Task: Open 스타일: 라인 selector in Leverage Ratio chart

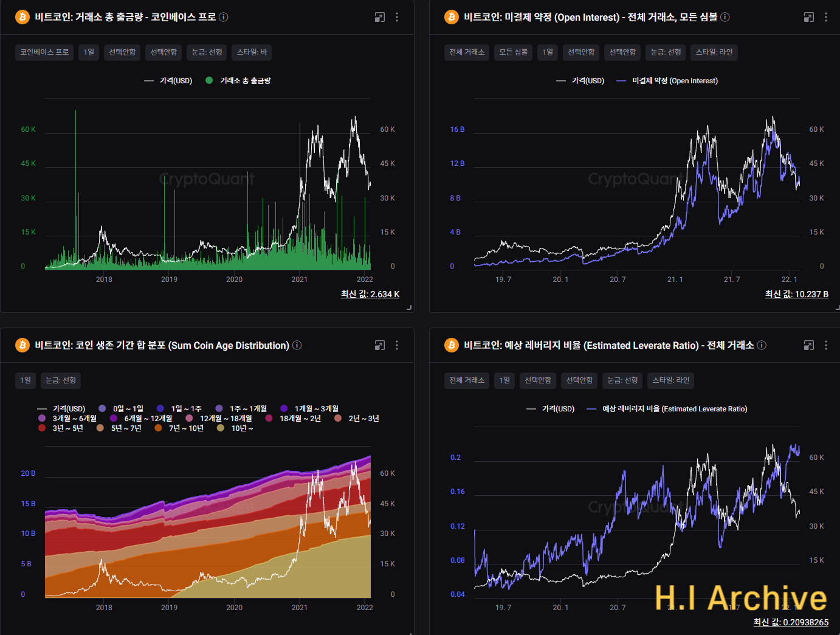Action: pyautogui.click(x=671, y=380)
